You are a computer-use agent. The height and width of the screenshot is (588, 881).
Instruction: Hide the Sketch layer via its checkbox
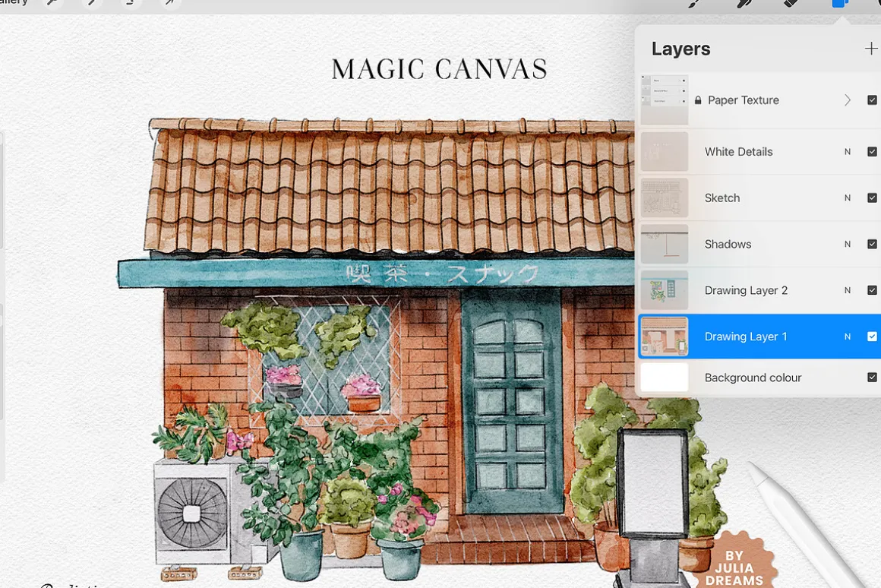[872, 198]
